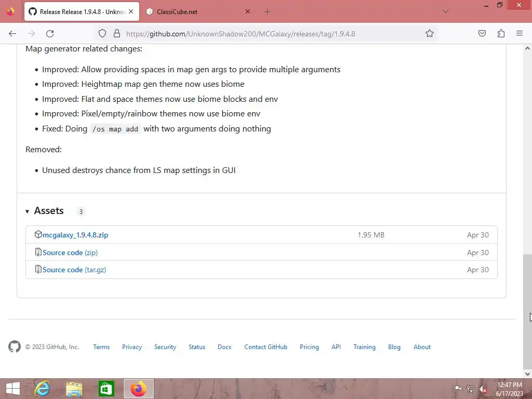
Task: Open the Windows Start button
Action: (13, 389)
